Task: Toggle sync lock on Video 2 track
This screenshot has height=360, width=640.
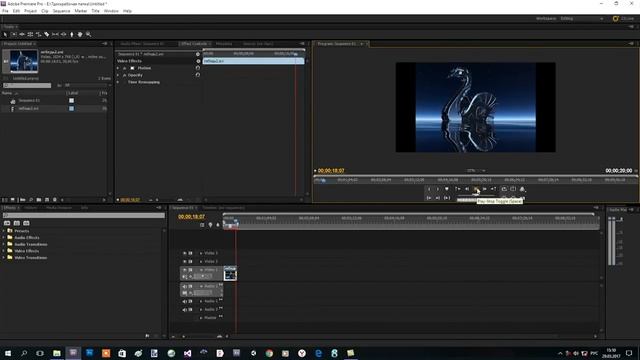Action: point(190,261)
